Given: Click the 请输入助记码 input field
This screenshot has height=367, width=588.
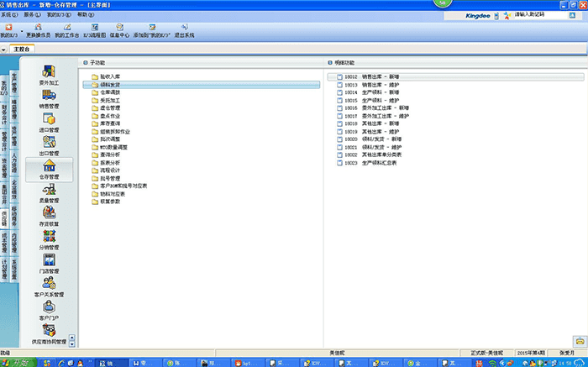Looking at the screenshot, I should point(542,15).
